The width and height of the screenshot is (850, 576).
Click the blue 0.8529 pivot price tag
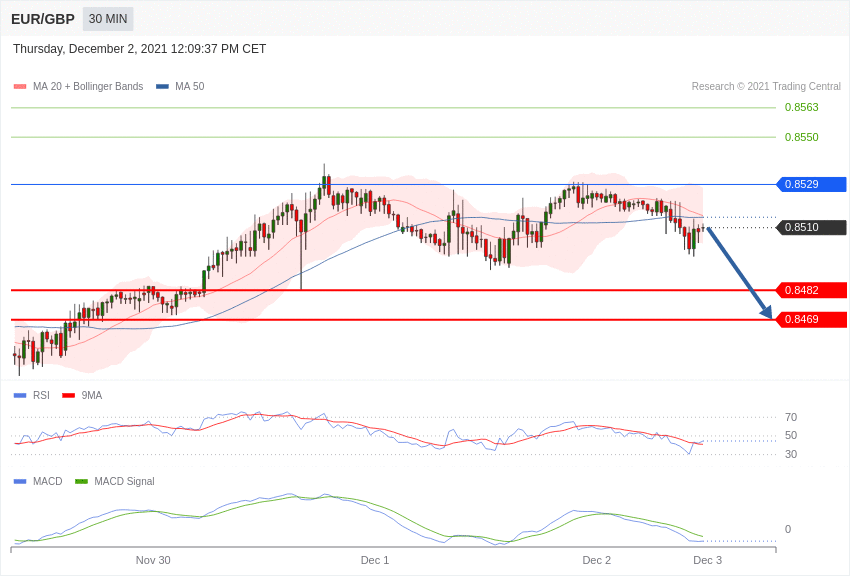(x=812, y=184)
